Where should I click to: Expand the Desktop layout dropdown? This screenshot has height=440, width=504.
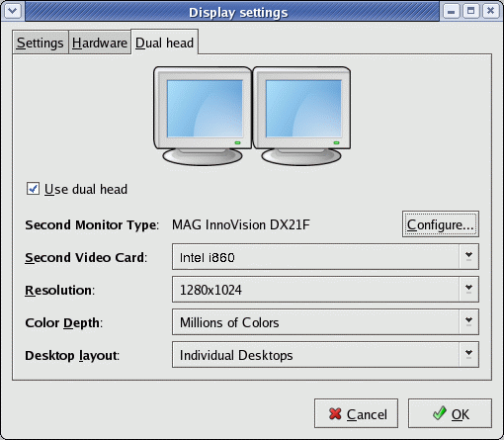click(325, 355)
